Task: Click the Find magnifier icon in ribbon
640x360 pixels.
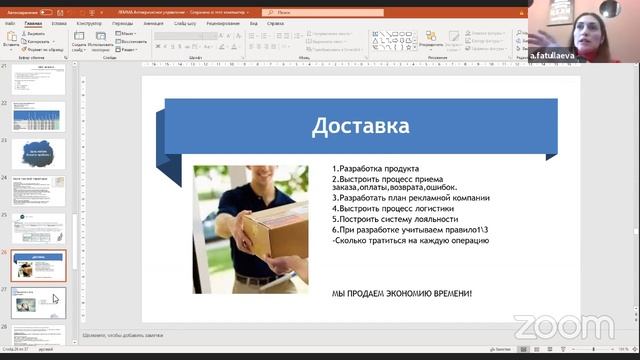Action: (519, 33)
